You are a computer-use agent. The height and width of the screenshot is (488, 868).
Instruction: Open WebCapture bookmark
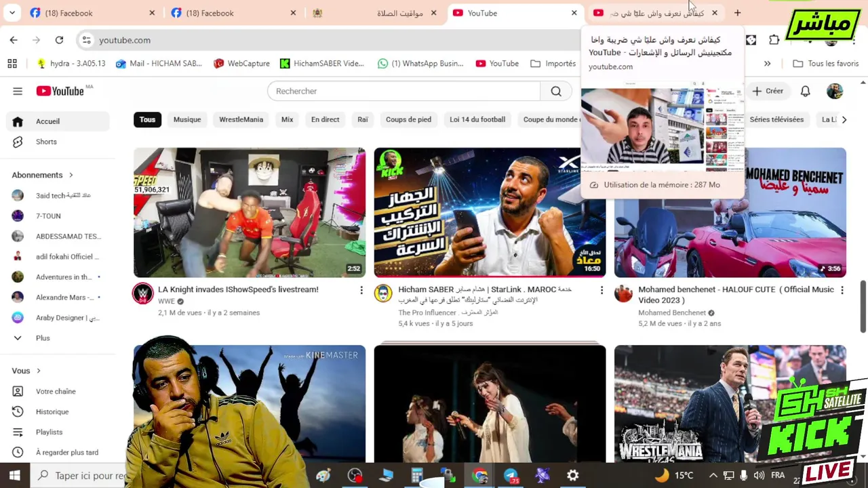[241, 64]
